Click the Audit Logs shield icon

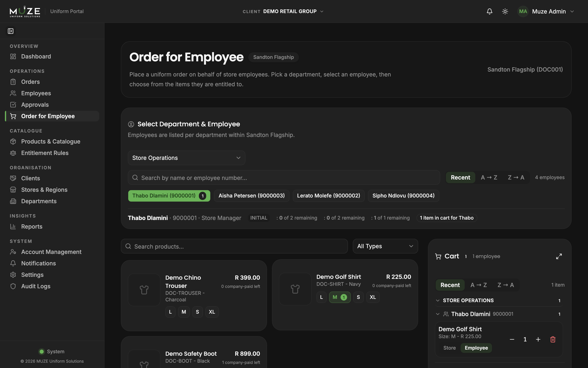pyautogui.click(x=13, y=286)
